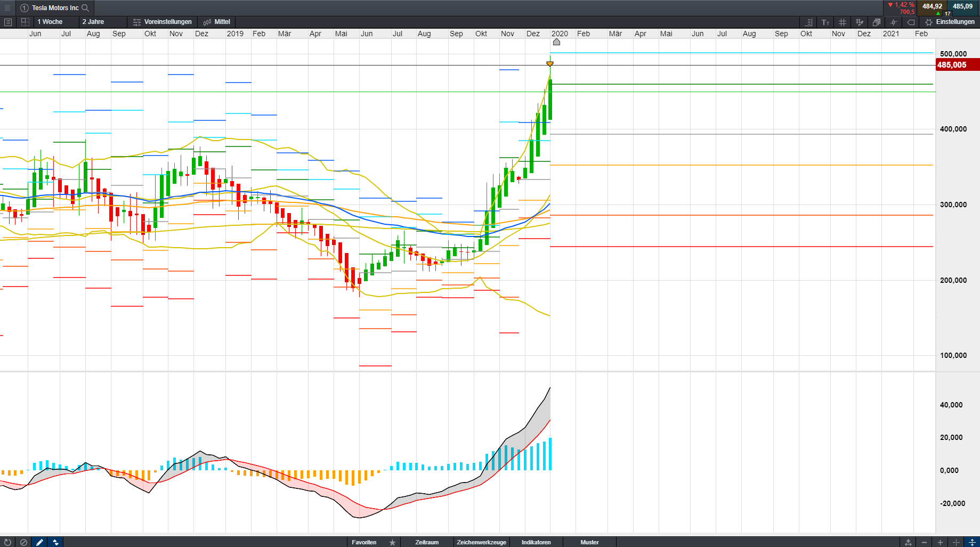
Task: Click the cancel circle icon at bottom left
Action: pyautogui.click(x=23, y=542)
